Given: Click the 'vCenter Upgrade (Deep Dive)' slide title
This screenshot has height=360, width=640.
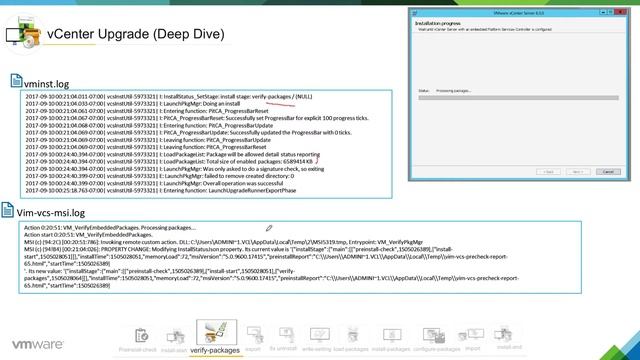Looking at the screenshot, I should click(x=136, y=34).
